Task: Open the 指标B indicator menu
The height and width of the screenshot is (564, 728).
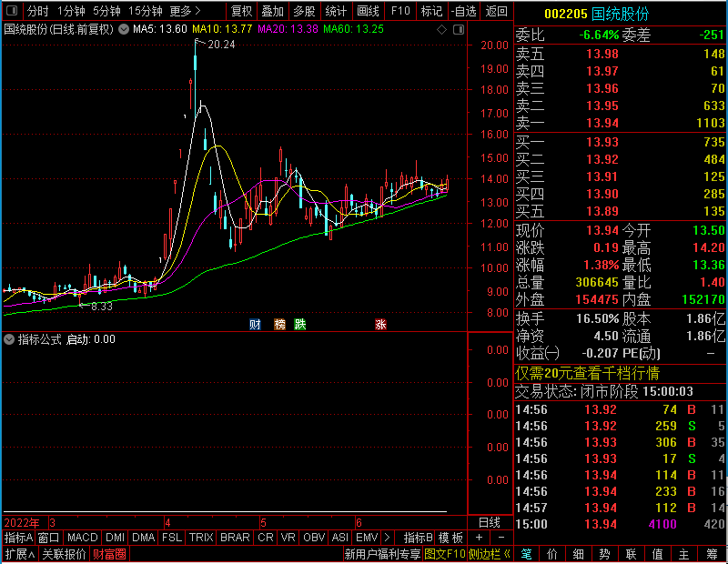Action: pyautogui.click(x=419, y=538)
